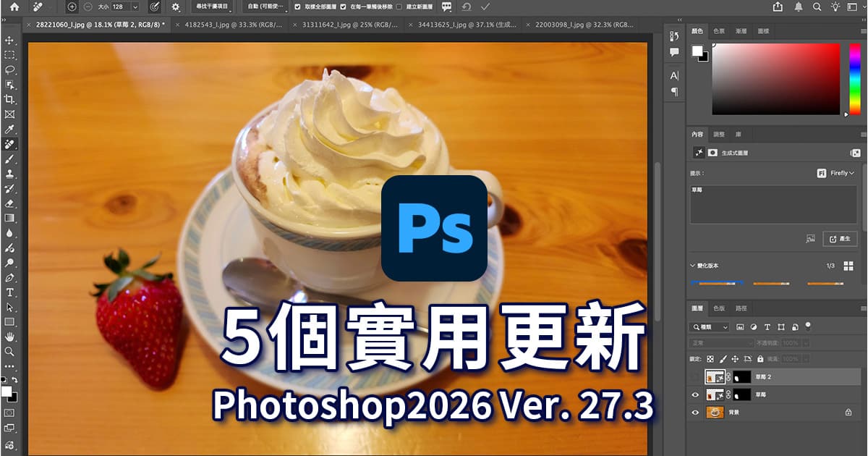The image size is (868, 456).
Task: Select the Lasso tool
Action: coord(9,70)
